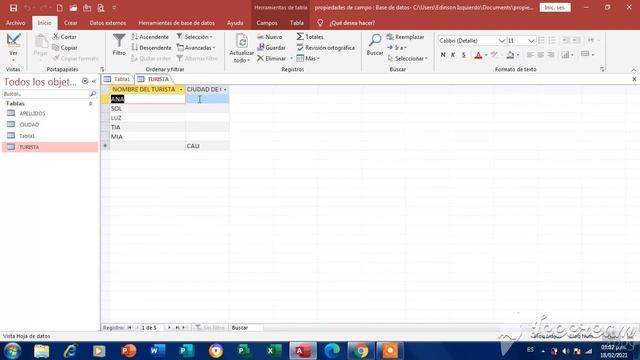Collapse the navigation pane with double chevron
Viewport: 640px width, 360px height.
tap(94, 81)
